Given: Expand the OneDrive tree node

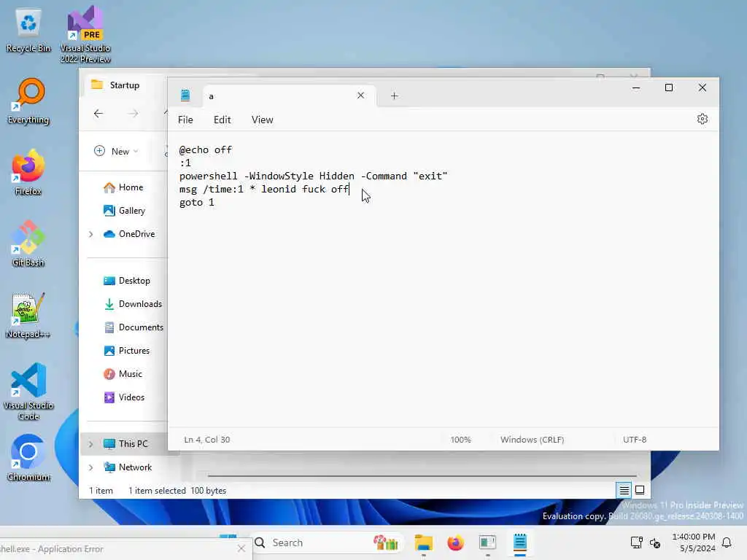Looking at the screenshot, I should (91, 234).
